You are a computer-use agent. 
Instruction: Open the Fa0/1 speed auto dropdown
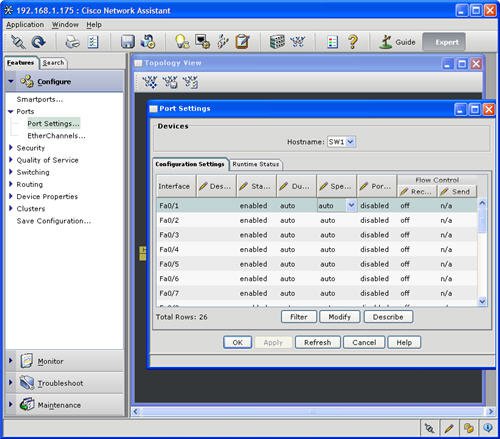351,206
